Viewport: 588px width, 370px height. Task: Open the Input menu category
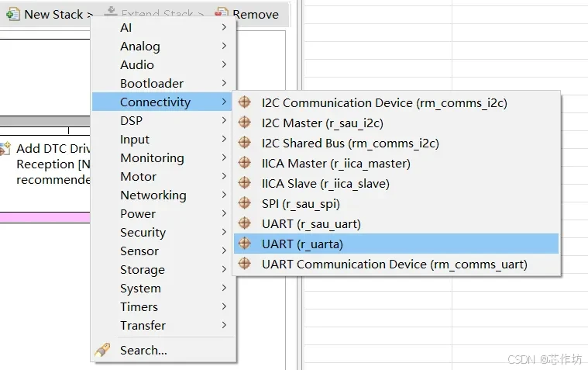162,139
